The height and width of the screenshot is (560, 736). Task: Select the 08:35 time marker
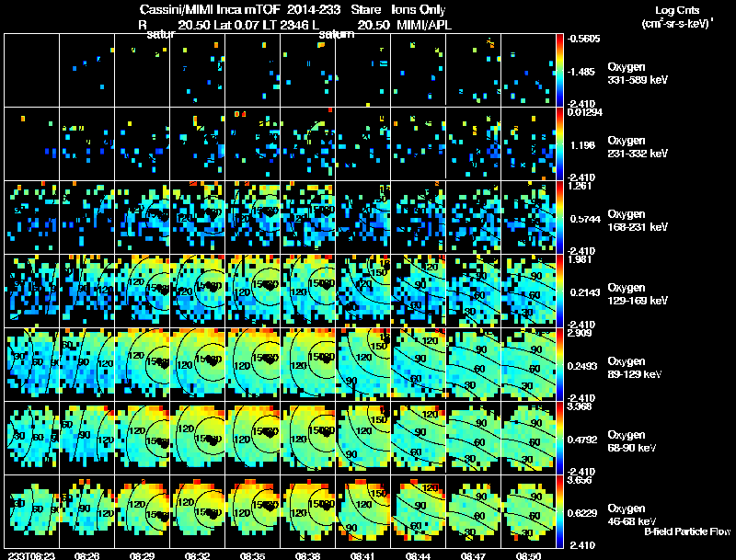point(252,555)
